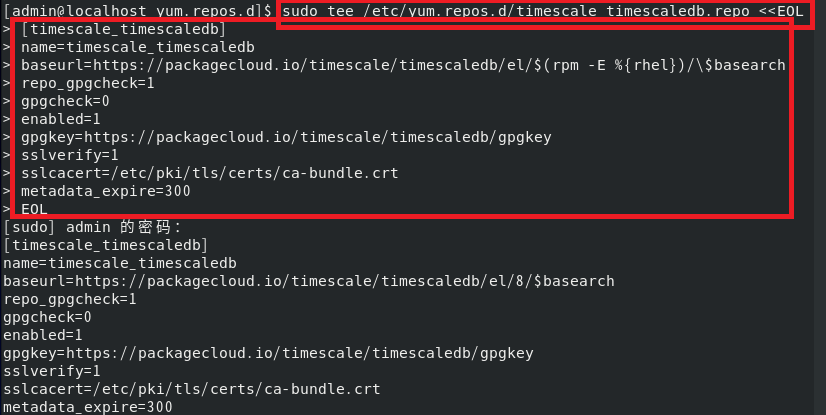Screen dimensions: 826x415
Task: Click the [admin@localhost yum.repos.d]$ prompt
Action: 138,11
